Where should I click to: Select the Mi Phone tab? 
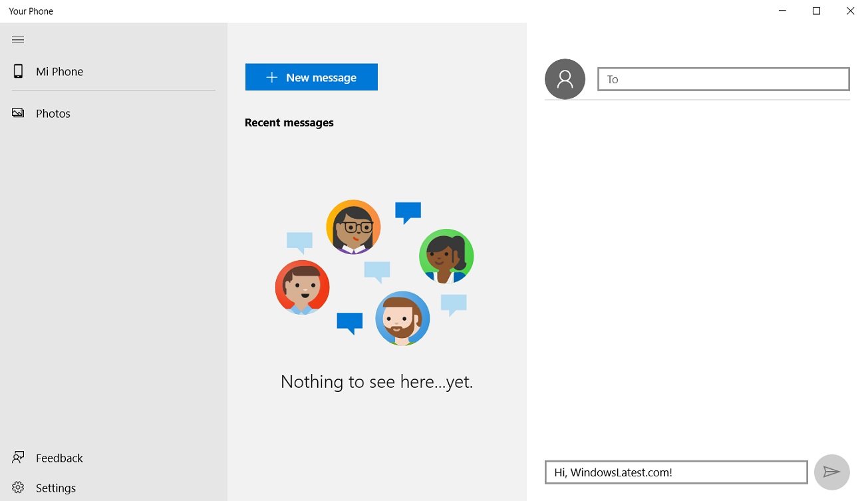point(60,71)
